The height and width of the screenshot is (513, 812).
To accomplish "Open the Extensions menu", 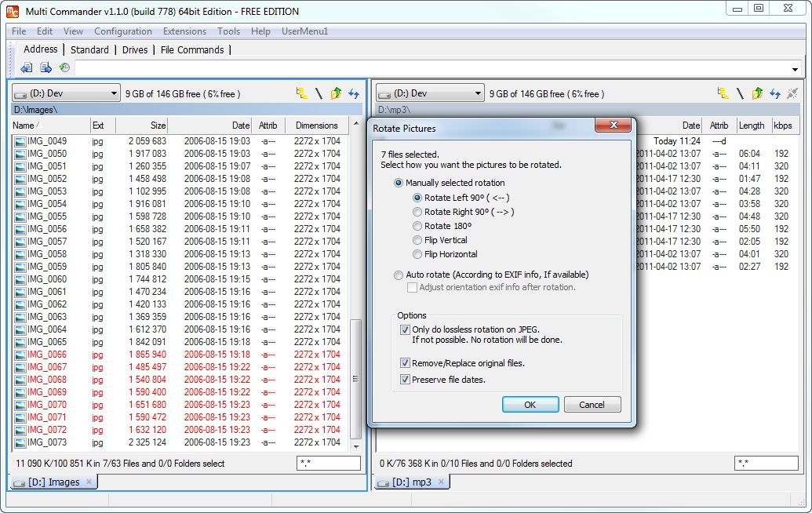I will [184, 31].
